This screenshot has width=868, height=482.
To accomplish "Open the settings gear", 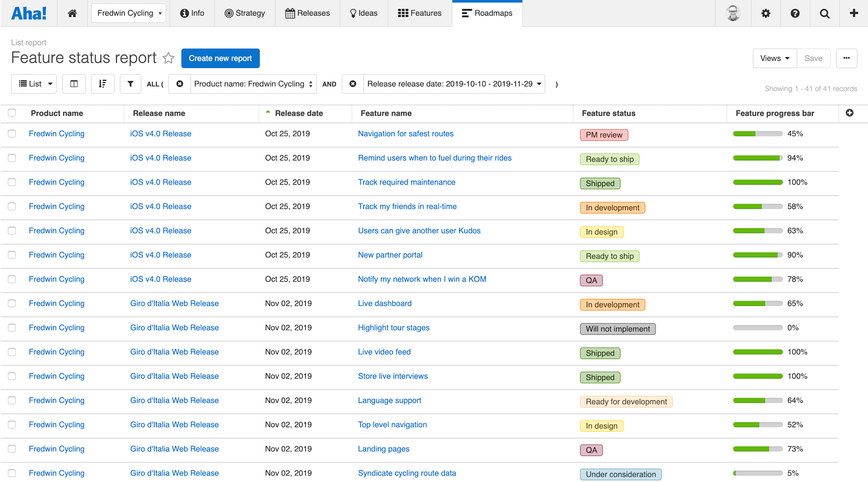I will tap(766, 13).
